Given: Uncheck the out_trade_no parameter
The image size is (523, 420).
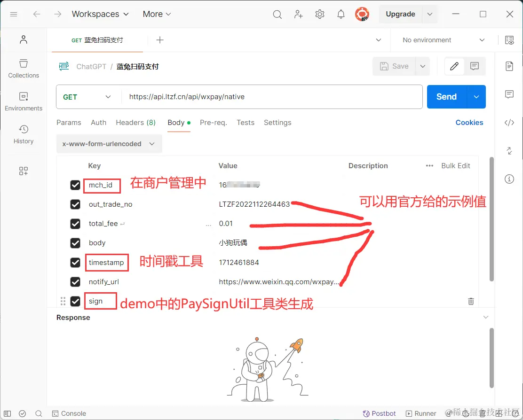Looking at the screenshot, I should tap(75, 204).
